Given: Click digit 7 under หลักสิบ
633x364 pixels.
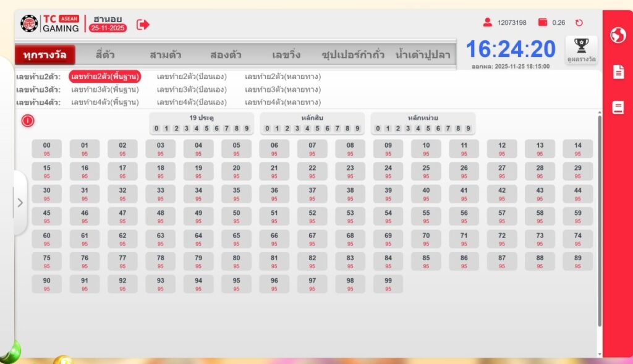Looking at the screenshot, I should coord(337,129).
